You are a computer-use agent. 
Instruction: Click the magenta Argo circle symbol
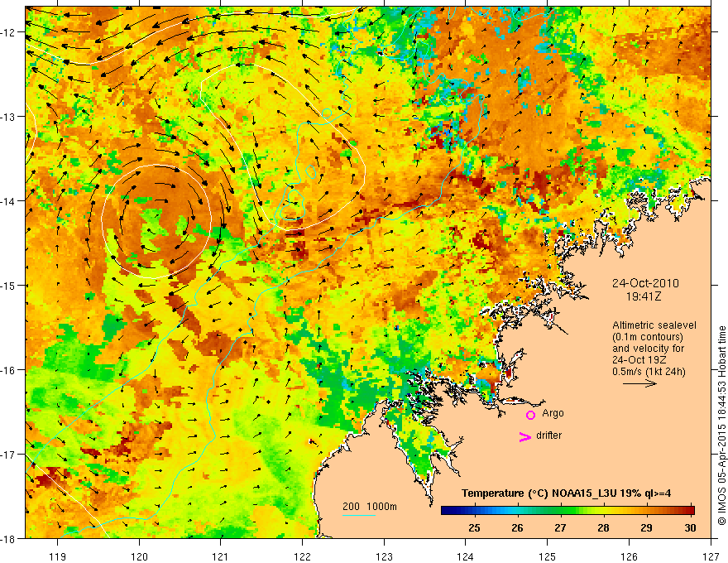coord(530,415)
